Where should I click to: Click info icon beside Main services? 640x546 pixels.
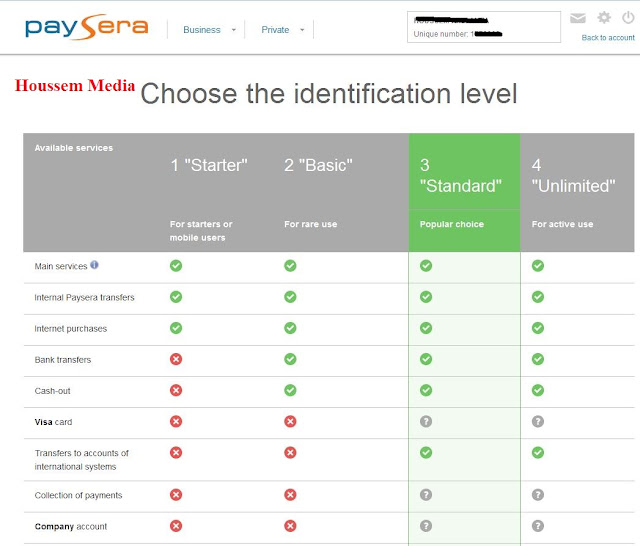pyautogui.click(x=94, y=265)
